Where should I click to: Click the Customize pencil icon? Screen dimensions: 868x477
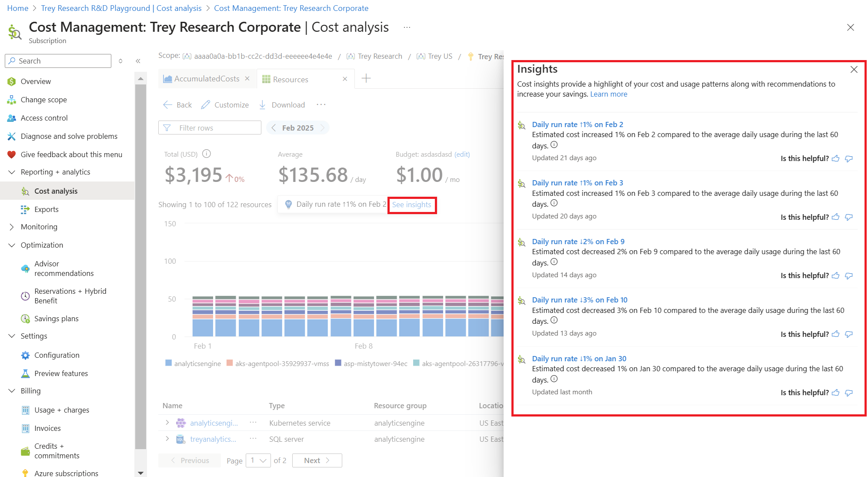[x=206, y=105]
